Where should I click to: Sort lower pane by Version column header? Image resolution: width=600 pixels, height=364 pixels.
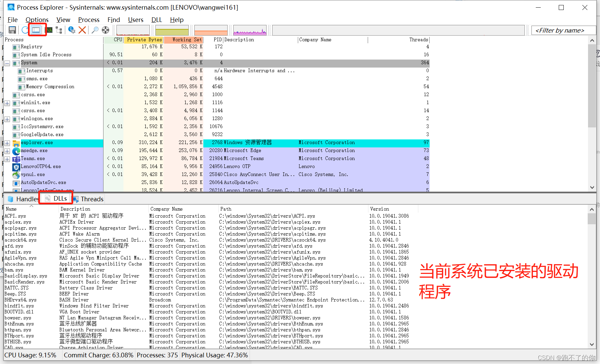click(393, 209)
